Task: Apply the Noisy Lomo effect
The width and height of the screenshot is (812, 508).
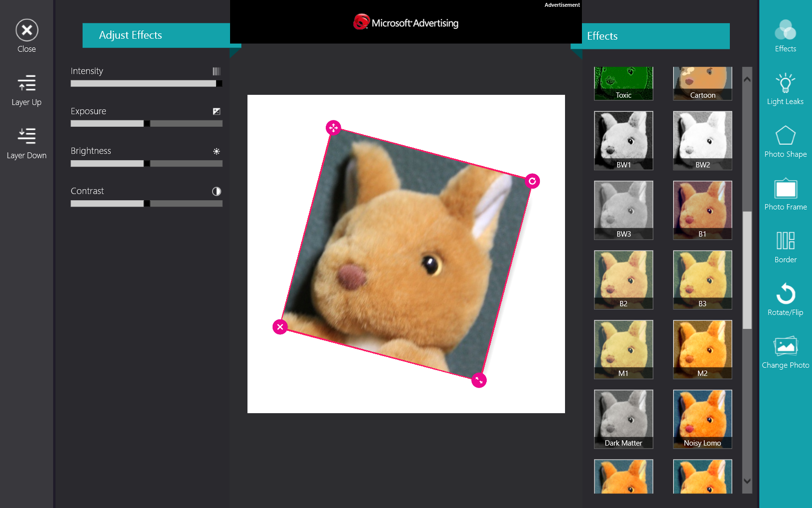Action: click(702, 419)
